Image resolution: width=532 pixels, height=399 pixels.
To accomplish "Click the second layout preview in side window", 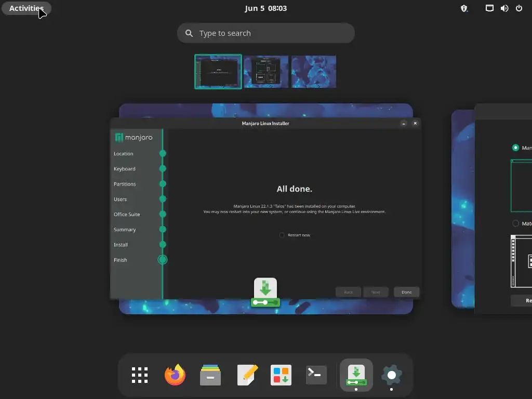I will (521, 261).
